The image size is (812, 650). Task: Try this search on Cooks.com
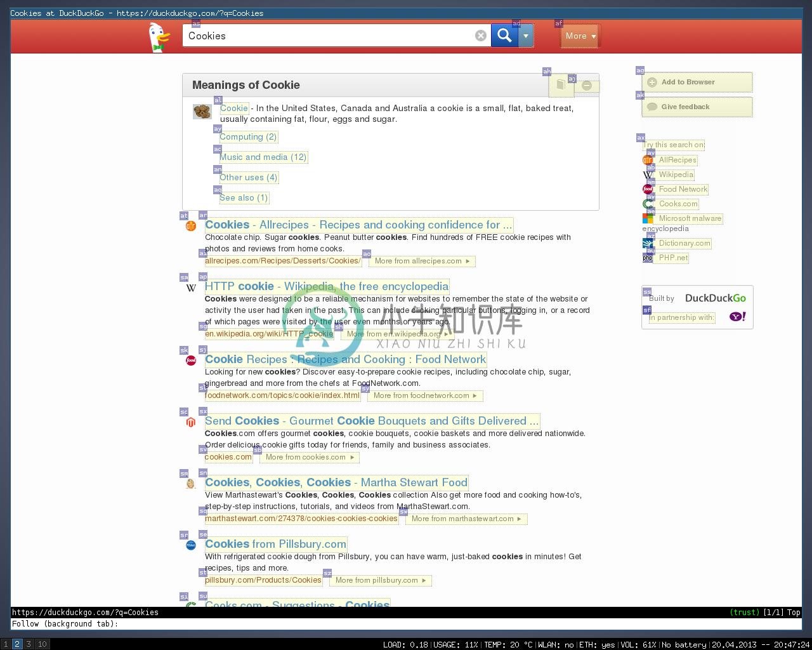[678, 204]
